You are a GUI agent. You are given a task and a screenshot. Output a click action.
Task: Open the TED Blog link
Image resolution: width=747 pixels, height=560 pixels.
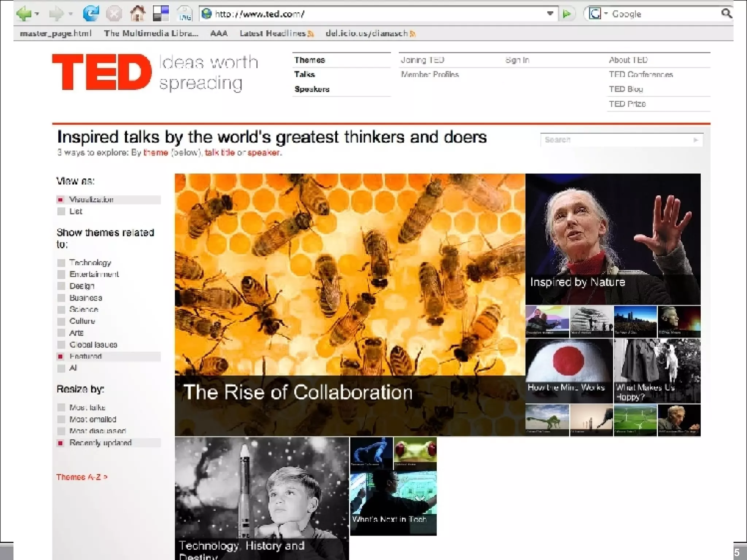[x=626, y=89]
